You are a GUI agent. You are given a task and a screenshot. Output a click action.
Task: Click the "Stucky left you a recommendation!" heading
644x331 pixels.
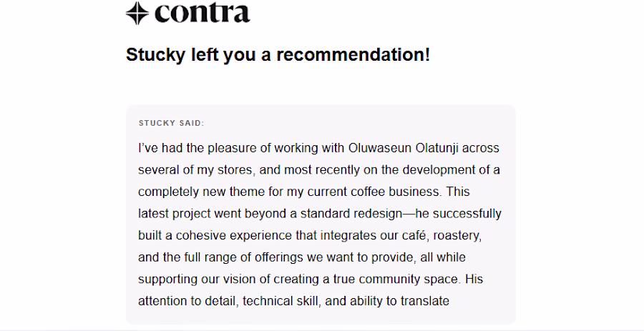278,54
